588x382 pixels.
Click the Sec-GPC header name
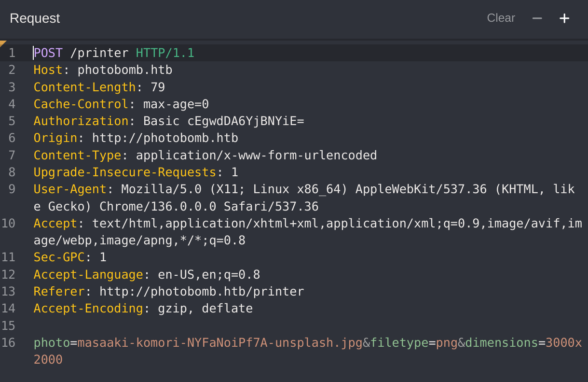pos(59,257)
